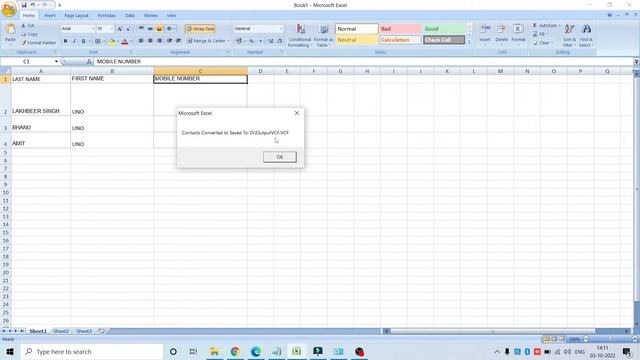Click the Windows Start button
Image resolution: width=640 pixels, height=360 pixels.
pyautogui.click(x=10, y=351)
